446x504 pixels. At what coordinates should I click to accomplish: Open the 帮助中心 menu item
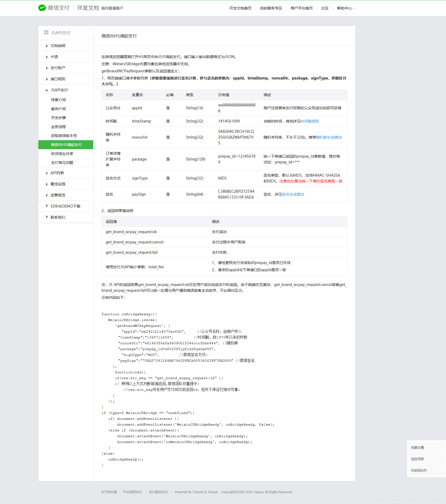pyautogui.click(x=344, y=8)
